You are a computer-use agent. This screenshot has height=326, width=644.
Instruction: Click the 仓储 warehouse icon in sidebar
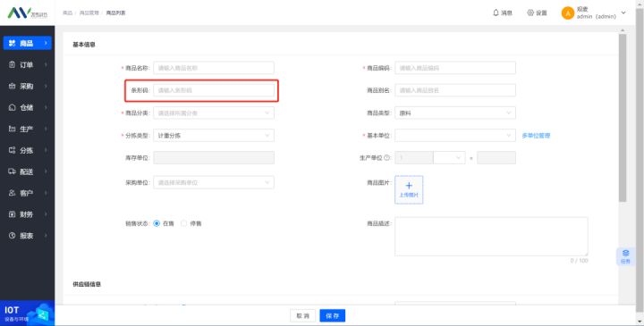tap(12, 107)
